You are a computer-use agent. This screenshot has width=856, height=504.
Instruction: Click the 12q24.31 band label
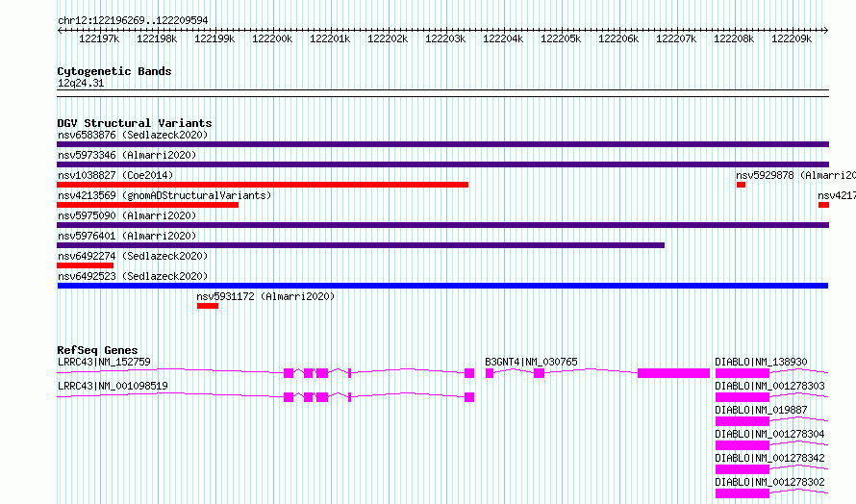(x=81, y=83)
